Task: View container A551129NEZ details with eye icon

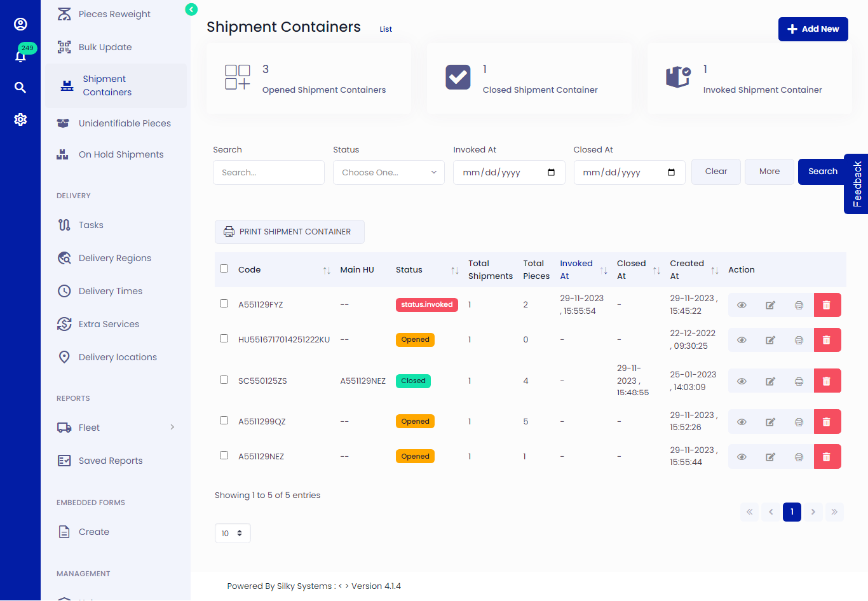Action: tap(742, 457)
